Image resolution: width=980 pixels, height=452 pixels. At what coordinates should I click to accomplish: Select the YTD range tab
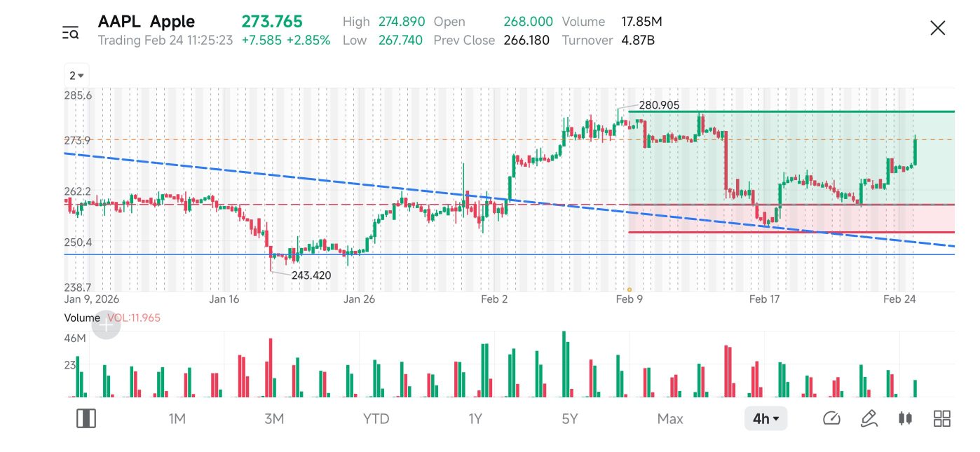pyautogui.click(x=376, y=419)
